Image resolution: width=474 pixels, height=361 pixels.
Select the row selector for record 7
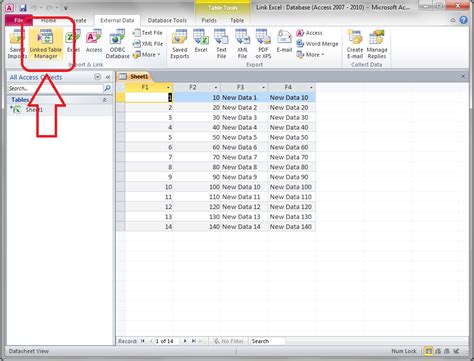point(120,157)
